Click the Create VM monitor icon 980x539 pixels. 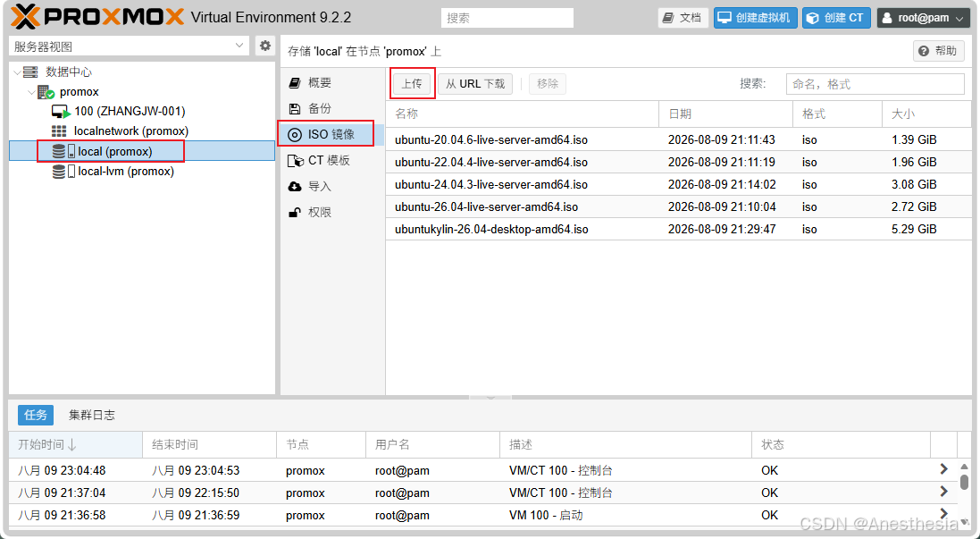tap(724, 18)
